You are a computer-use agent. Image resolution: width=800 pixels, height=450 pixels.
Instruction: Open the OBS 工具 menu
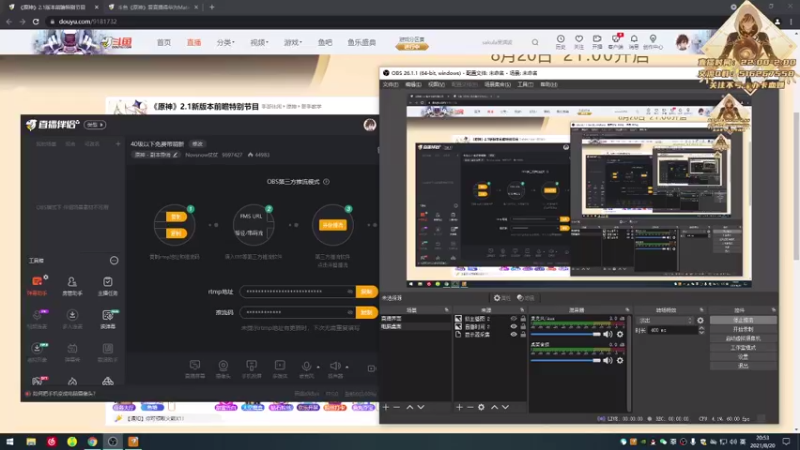coord(525,84)
